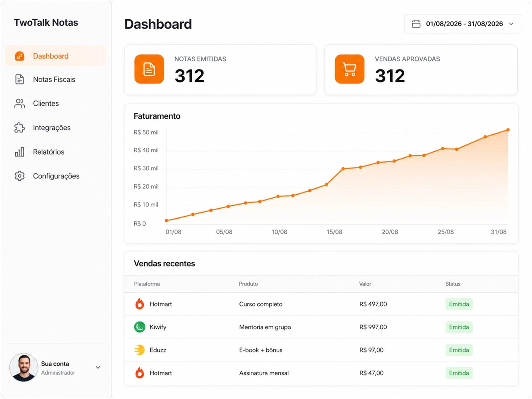Image resolution: width=532 pixels, height=399 pixels.
Task: Click the last data point on Faturamento chart
Action: point(508,130)
